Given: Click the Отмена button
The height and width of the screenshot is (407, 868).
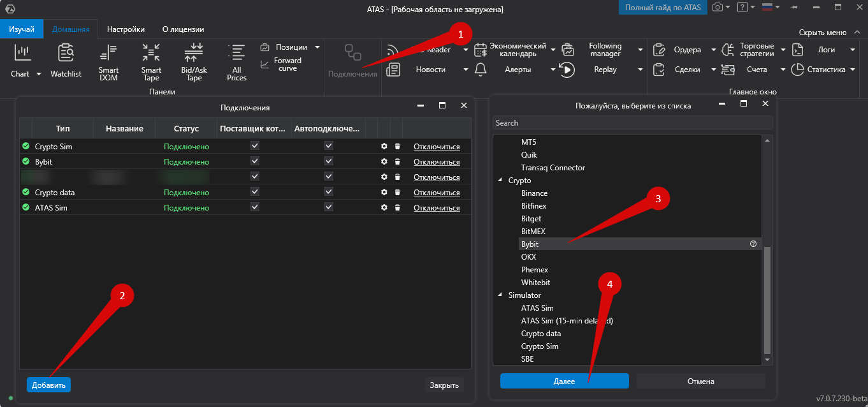Looking at the screenshot, I should (x=700, y=381).
